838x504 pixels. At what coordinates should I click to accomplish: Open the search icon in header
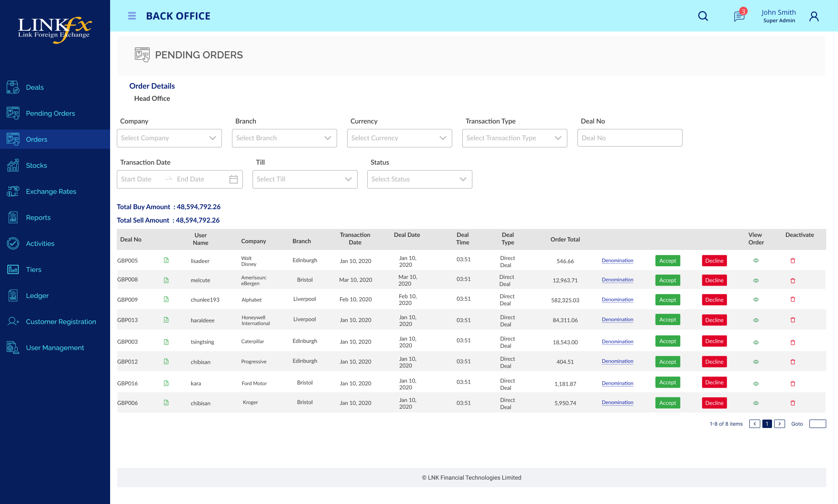703,16
